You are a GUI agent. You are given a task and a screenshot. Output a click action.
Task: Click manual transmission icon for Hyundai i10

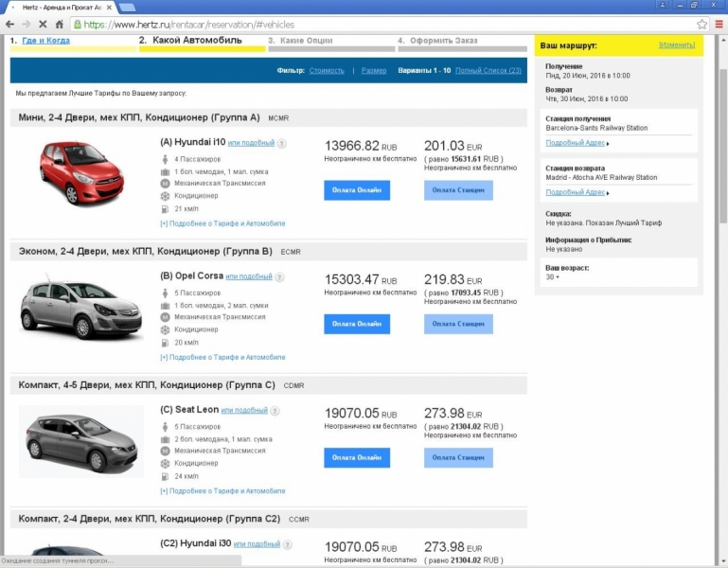point(165,184)
